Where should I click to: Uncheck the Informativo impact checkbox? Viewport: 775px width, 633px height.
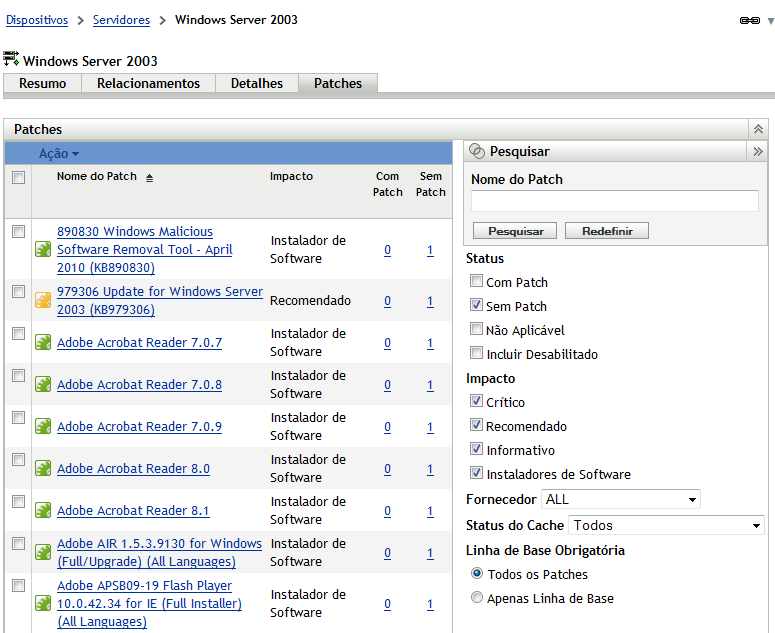(476, 448)
